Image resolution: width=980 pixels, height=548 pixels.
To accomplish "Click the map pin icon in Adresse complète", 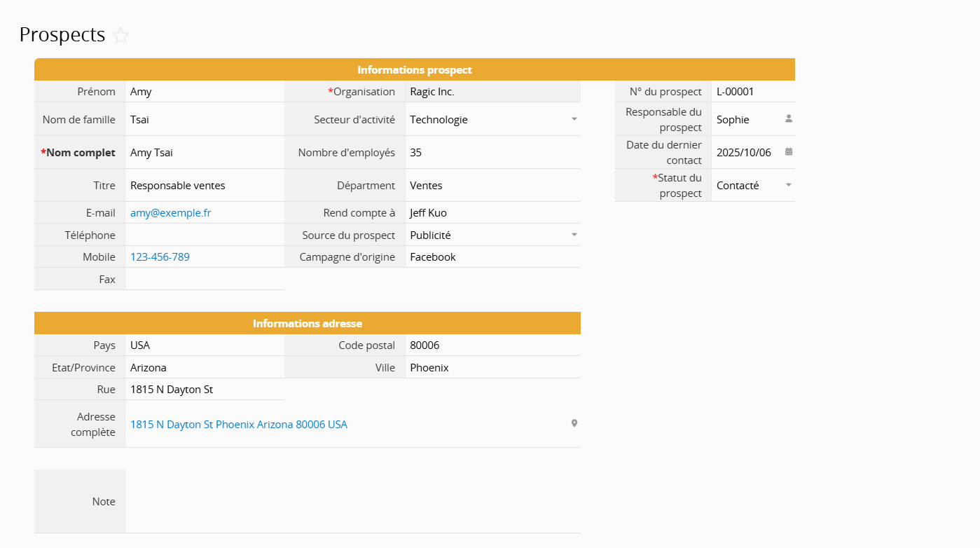I will tap(574, 423).
